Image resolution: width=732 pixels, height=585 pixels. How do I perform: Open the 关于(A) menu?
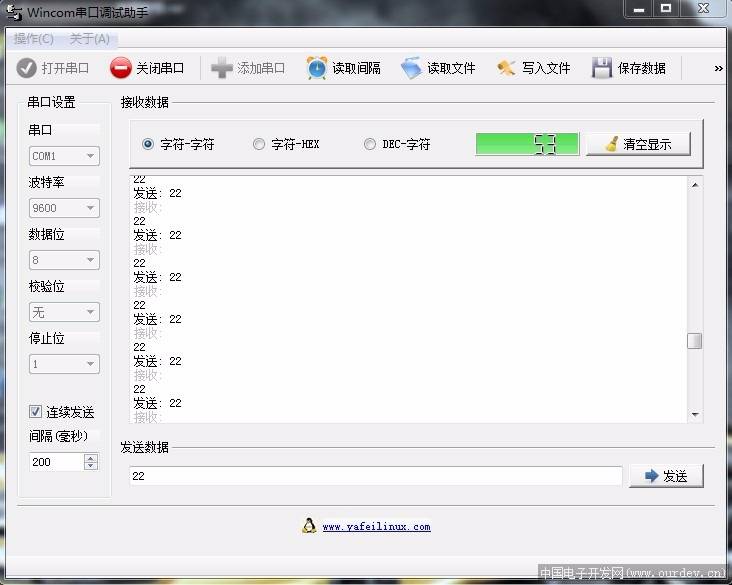point(90,39)
